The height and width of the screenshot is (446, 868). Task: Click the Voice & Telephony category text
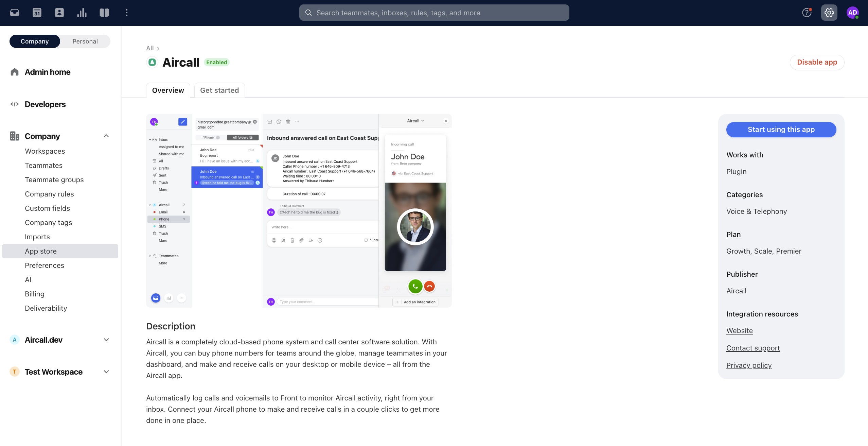[x=757, y=211]
